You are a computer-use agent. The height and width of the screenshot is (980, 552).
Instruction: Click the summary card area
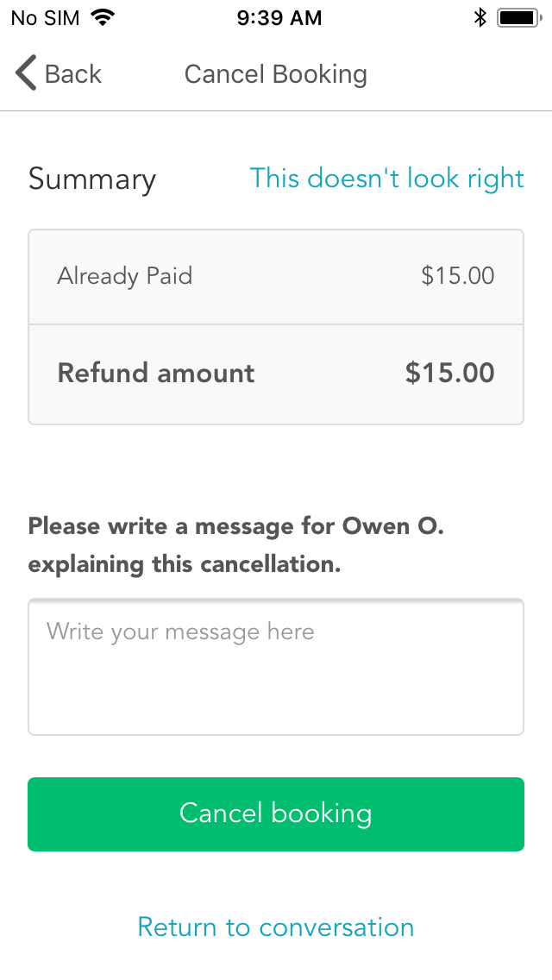pos(275,325)
